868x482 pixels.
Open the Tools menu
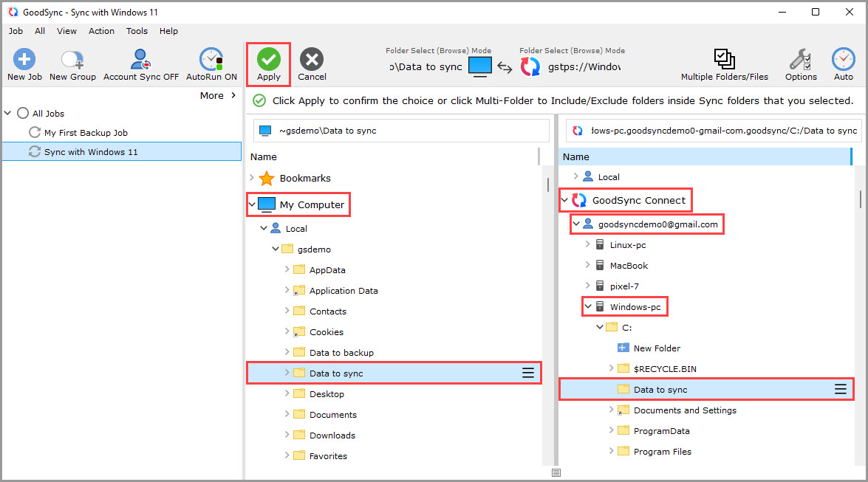[x=137, y=31]
